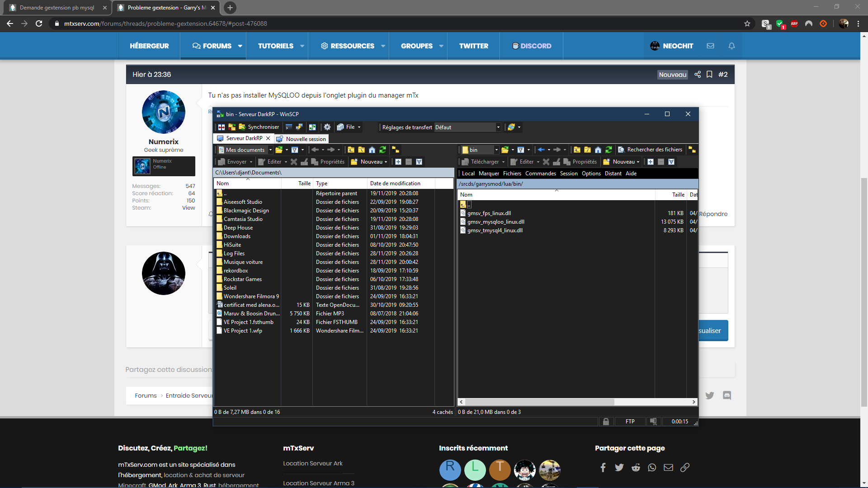Go to local home directory icon

(372, 150)
